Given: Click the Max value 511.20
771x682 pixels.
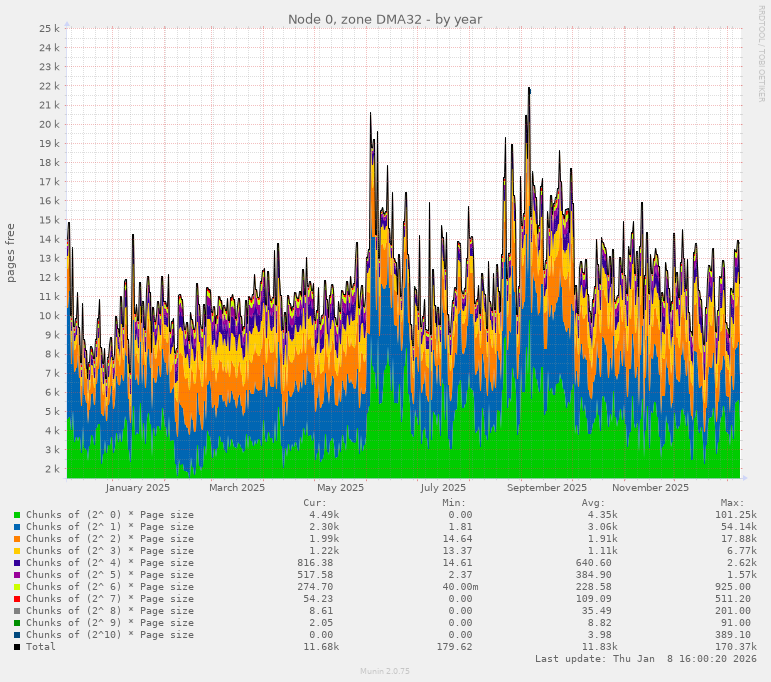Looking at the screenshot, I should (733, 599).
